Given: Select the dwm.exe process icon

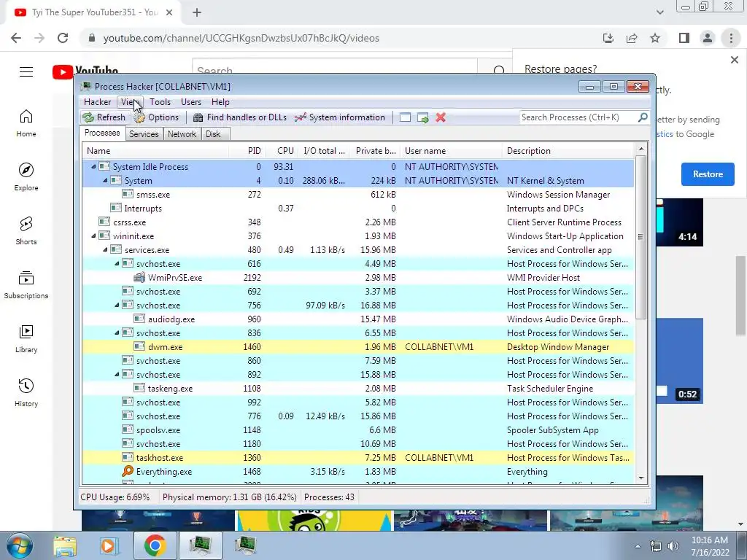Looking at the screenshot, I should 139,346.
